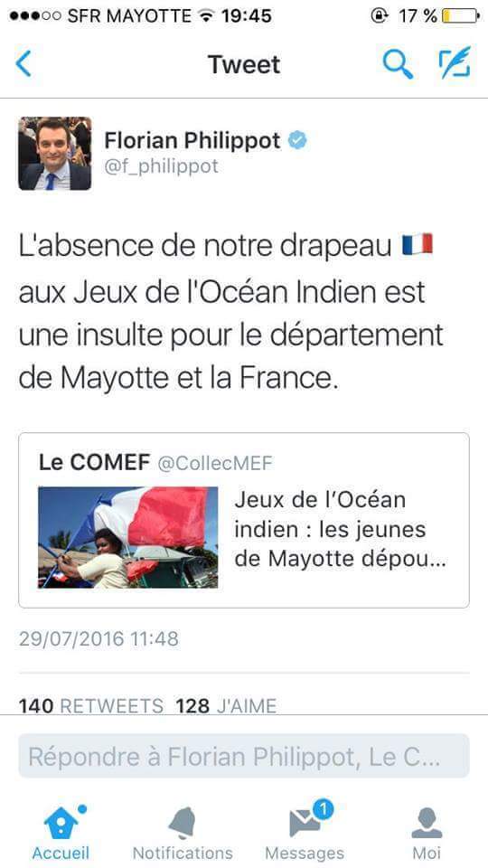Tap the French flag emoji in tweet
The width and height of the screenshot is (488, 868).
(418, 245)
